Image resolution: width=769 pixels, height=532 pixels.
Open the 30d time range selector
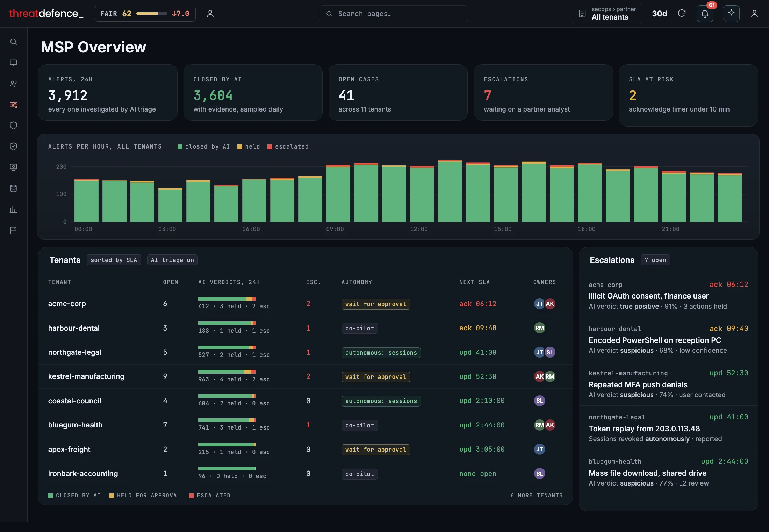click(660, 14)
